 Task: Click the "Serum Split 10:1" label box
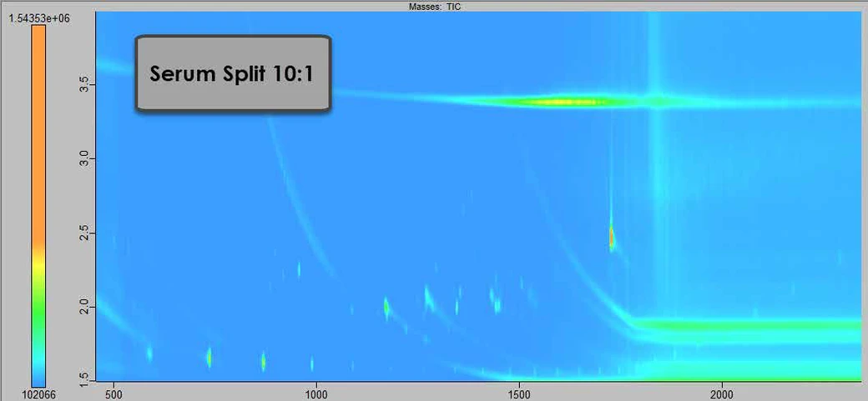(x=233, y=73)
